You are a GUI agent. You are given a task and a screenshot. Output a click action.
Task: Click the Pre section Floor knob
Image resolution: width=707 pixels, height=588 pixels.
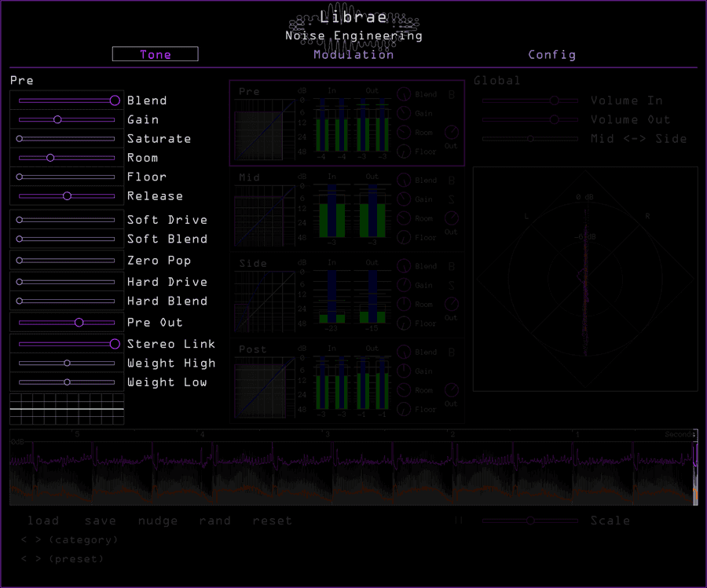point(404,152)
